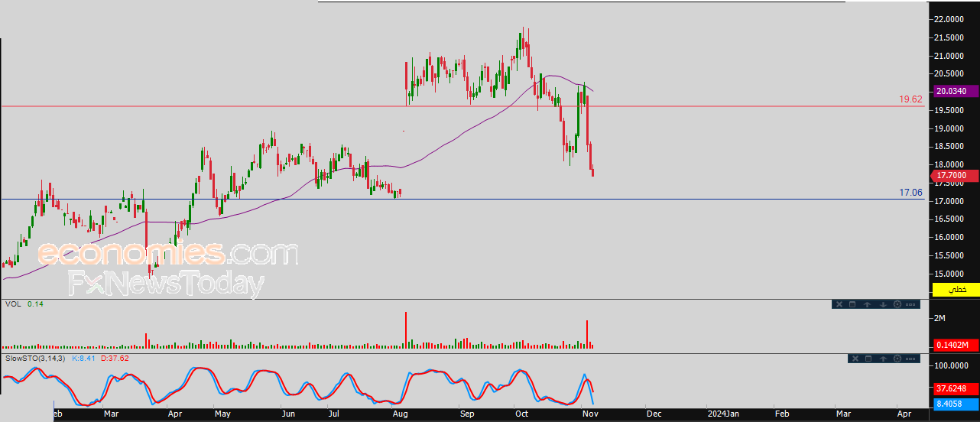Click the 2024Jan label on time axis
Image resolution: width=980 pixels, height=422 pixels.
(722, 414)
